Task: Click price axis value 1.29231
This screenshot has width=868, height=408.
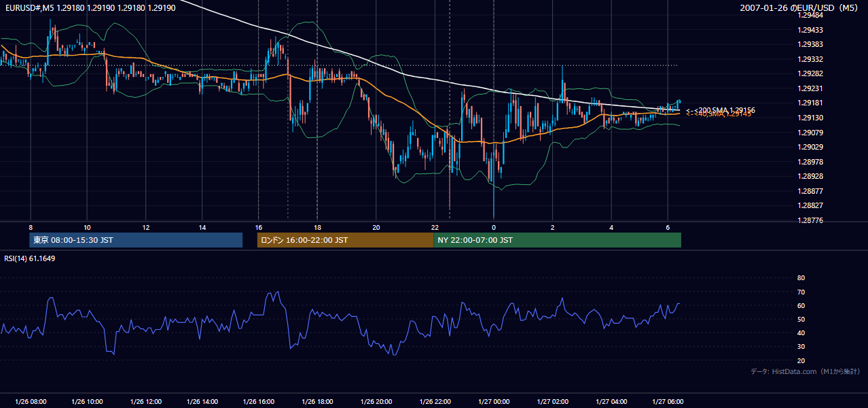Action: tap(810, 88)
